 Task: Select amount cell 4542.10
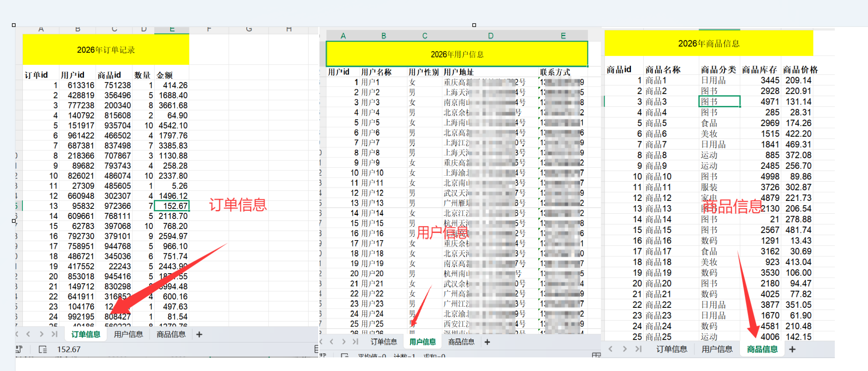tap(172, 125)
